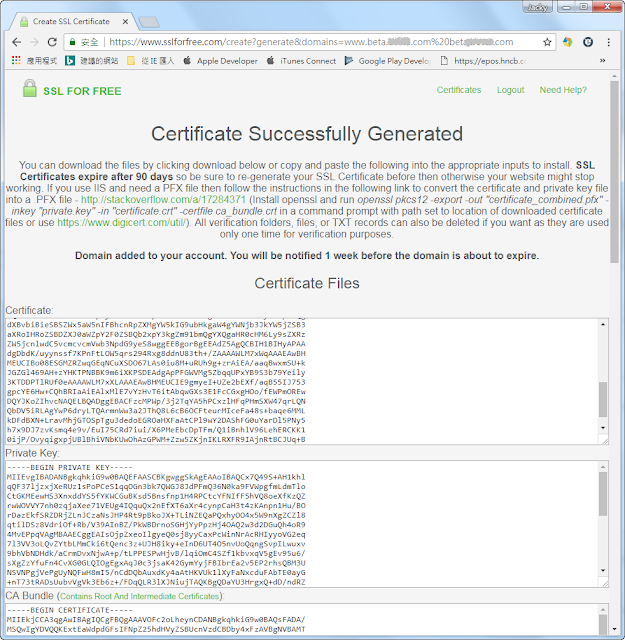The width and height of the screenshot is (625, 640).
Task: Click the Certificate box scroll-up arrow
Action: click(603, 324)
